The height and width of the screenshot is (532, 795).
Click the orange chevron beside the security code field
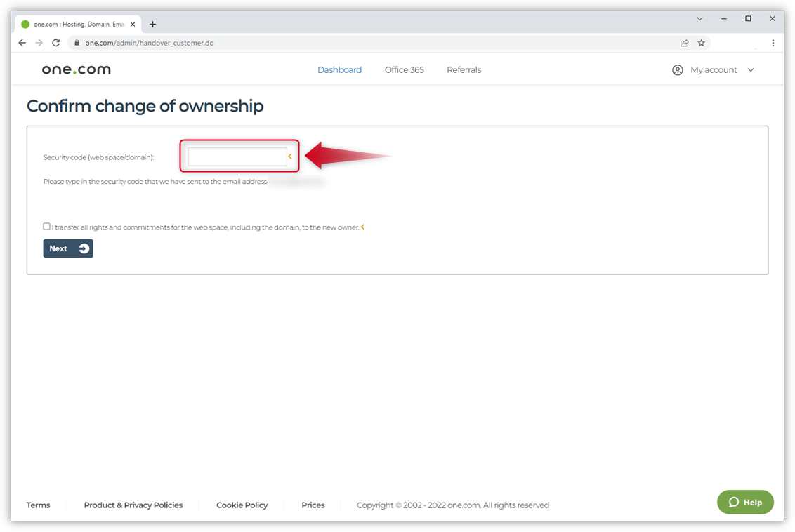(x=290, y=156)
